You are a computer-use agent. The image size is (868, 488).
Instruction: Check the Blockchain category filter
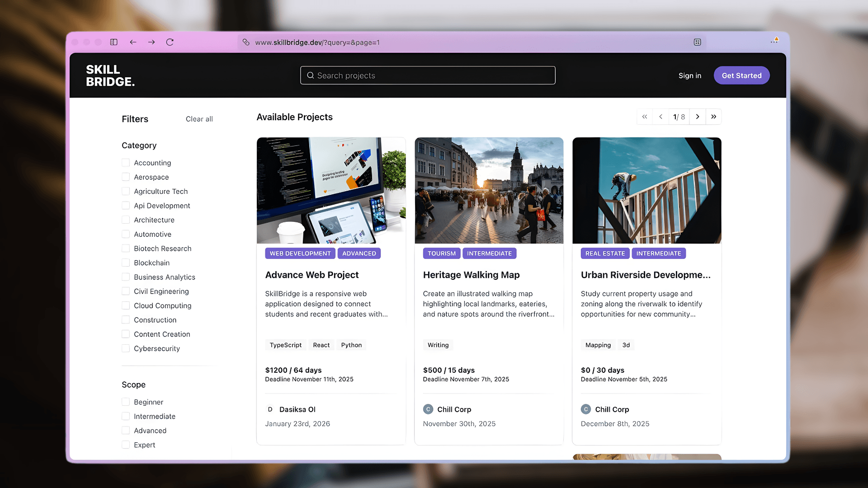(126, 263)
